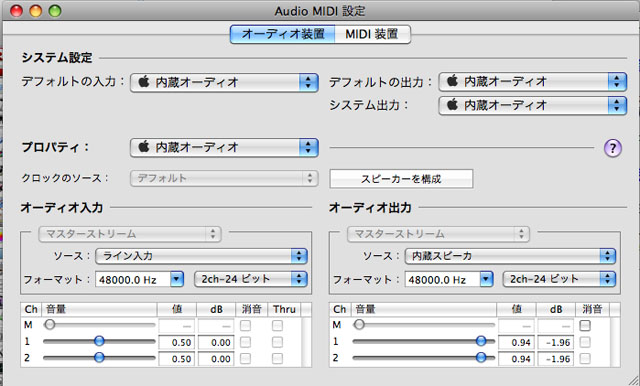Viewport: 640px width, 386px height.
Task: Adjust the input channel 2 volume slider
Action: [99, 358]
